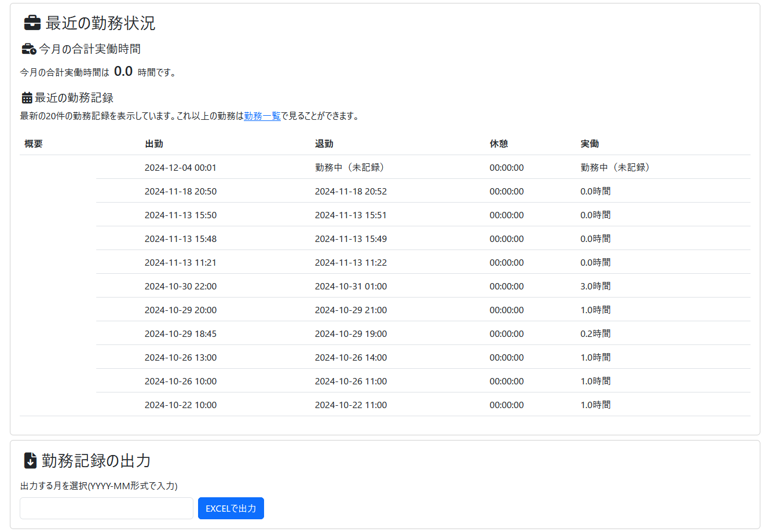Click the 出勤 column header
The width and height of the screenshot is (776, 532).
pyautogui.click(x=154, y=144)
